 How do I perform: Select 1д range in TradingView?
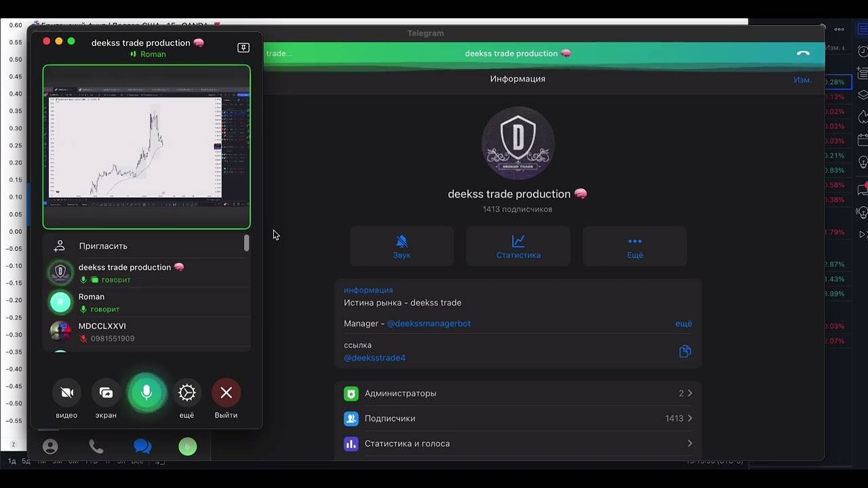tap(12, 462)
